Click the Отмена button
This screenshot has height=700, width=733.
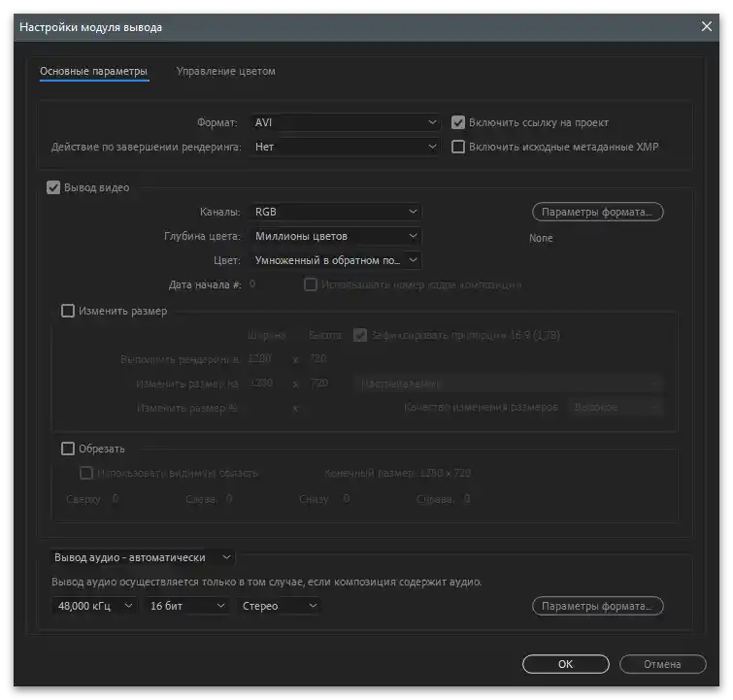[662, 664]
